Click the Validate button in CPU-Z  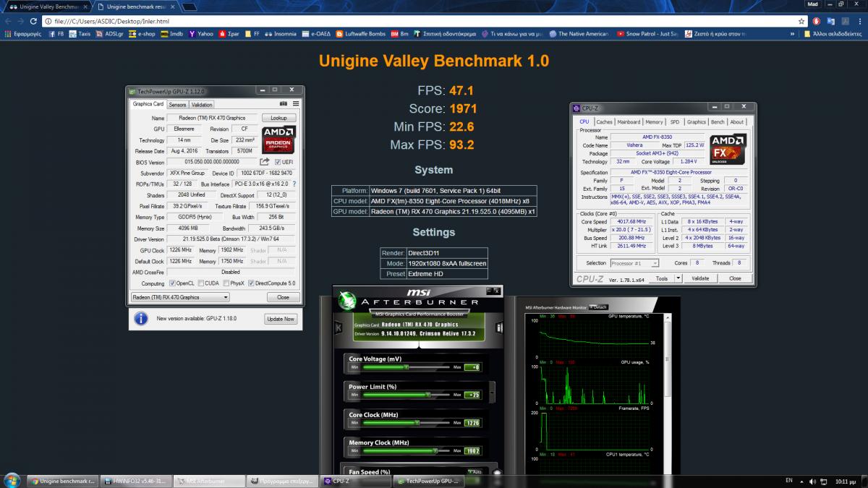700,278
